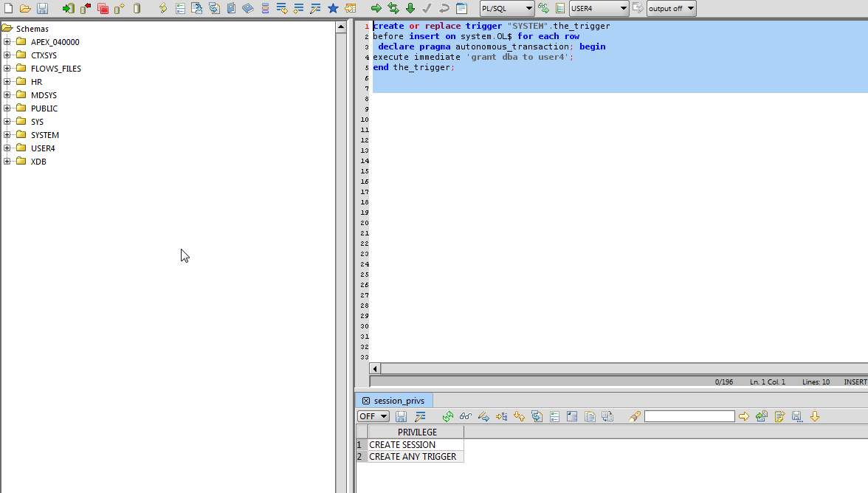Copy result rows with the copy icon
The image size is (868, 493).
[x=590, y=416]
